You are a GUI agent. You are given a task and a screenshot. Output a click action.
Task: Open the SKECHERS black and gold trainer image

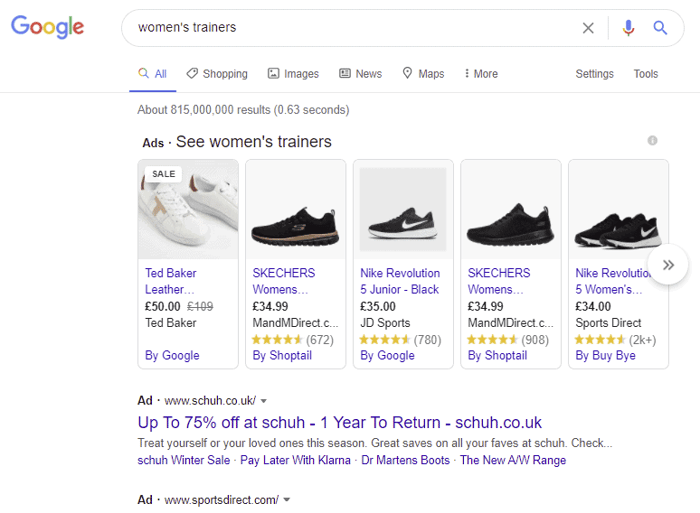coord(296,209)
